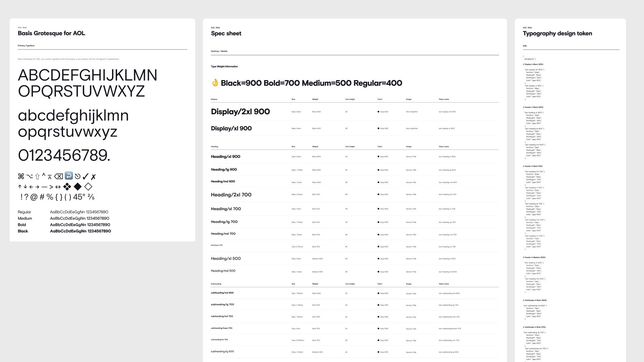
Task: Click the Command key glyph symbol
Action: click(x=21, y=176)
